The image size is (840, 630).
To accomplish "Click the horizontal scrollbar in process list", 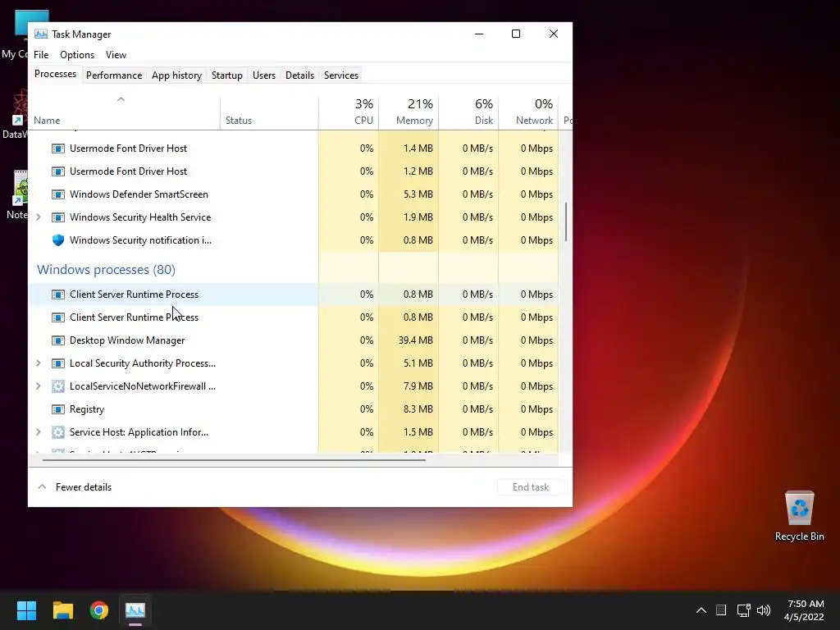I will coord(234,459).
